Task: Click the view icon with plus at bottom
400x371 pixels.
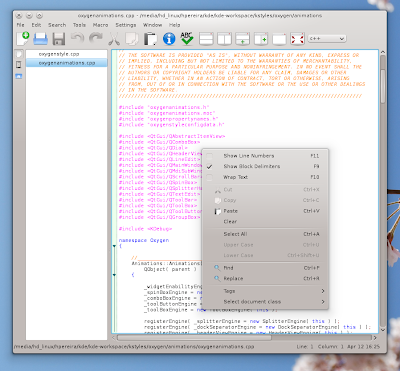Action: [x=243, y=39]
